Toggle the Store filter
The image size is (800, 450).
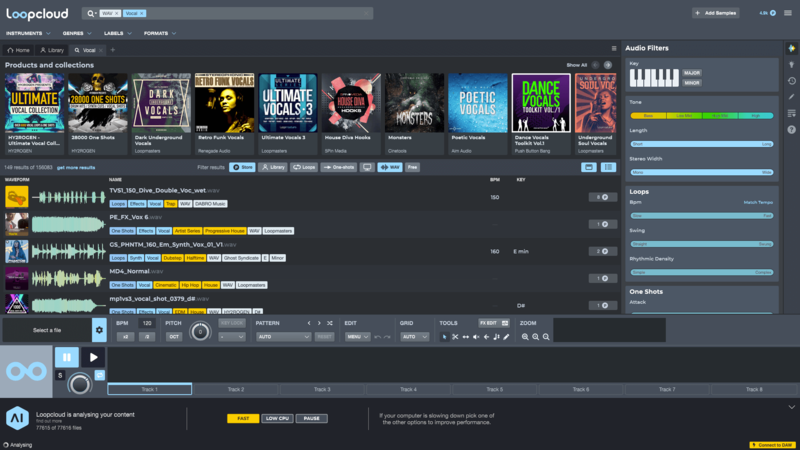(x=242, y=167)
